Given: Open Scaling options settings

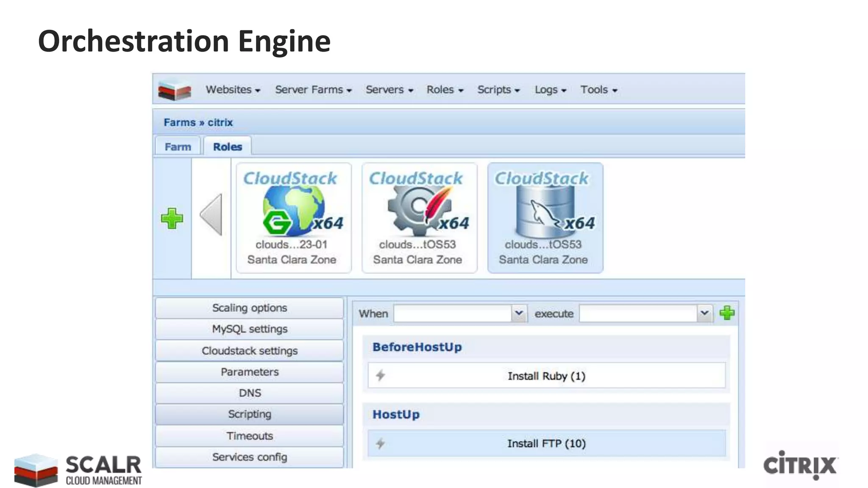Looking at the screenshot, I should coord(249,308).
